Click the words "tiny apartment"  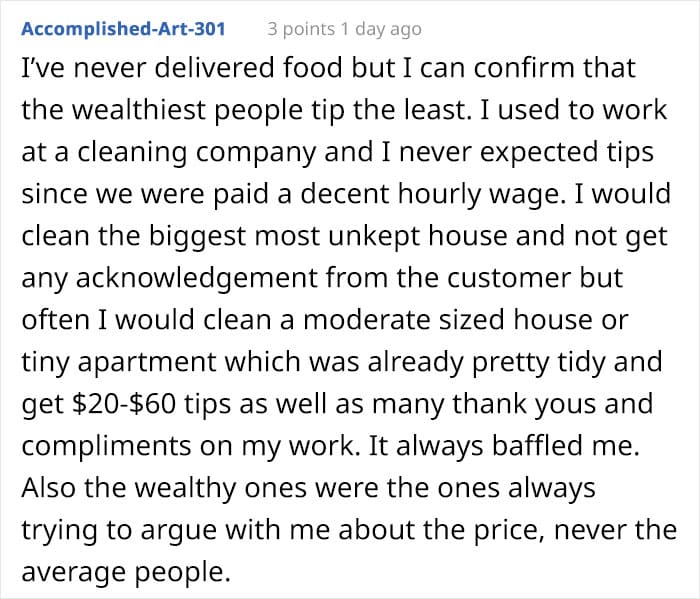(x=119, y=362)
